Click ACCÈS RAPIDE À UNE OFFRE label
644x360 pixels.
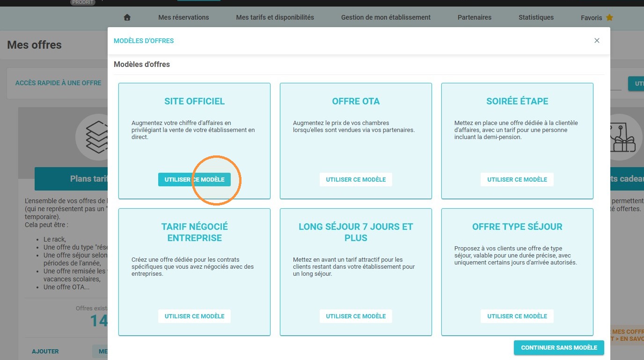pyautogui.click(x=58, y=83)
